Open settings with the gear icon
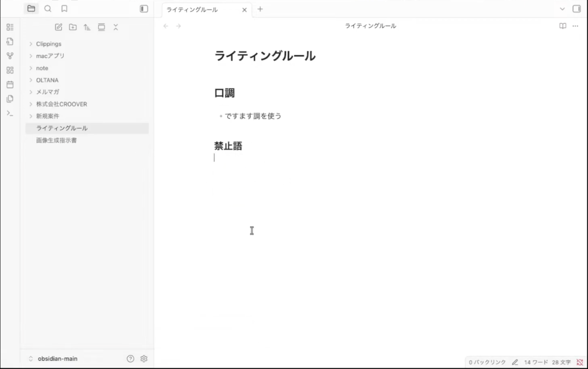This screenshot has height=369, width=588. (143, 358)
